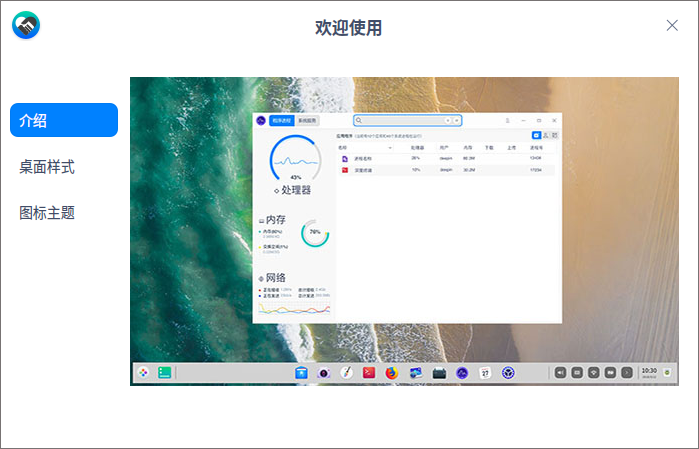Image resolution: width=699 pixels, height=449 pixels.
Task: Click the 处理器 column header
Action: point(414,146)
